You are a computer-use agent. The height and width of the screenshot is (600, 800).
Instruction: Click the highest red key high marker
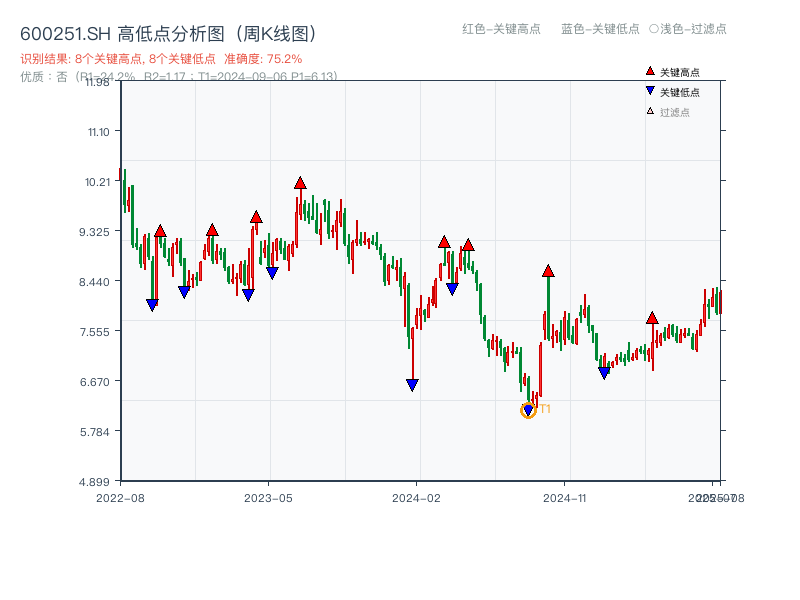(x=300, y=183)
